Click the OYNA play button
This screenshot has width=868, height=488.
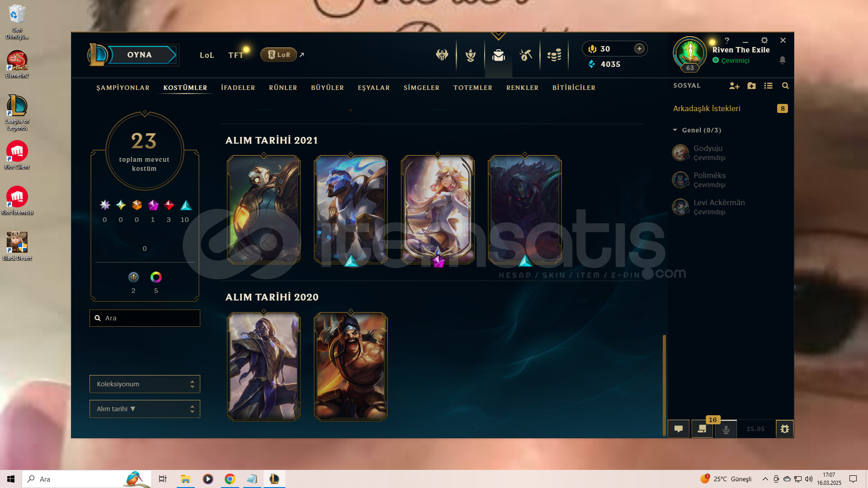pos(139,55)
